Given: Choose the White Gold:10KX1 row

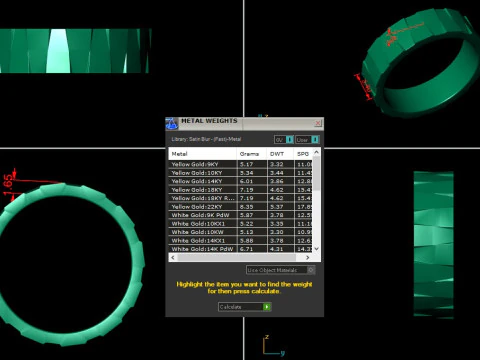Looking at the screenshot, I should 241,224.
